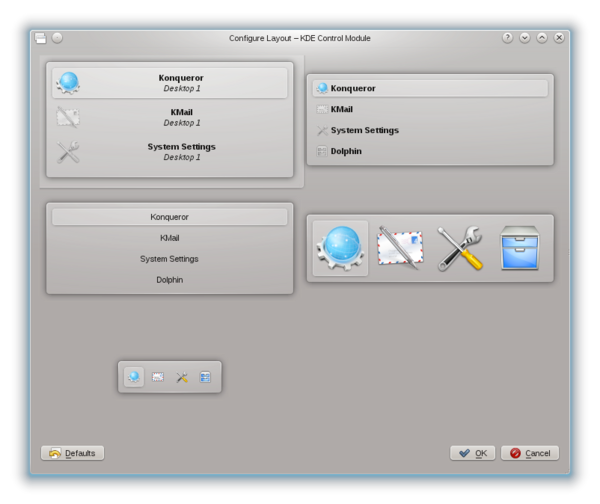Click the large wrench and screwdriver icon
Image resolution: width=600 pixels, height=504 pixels.
coord(460,248)
